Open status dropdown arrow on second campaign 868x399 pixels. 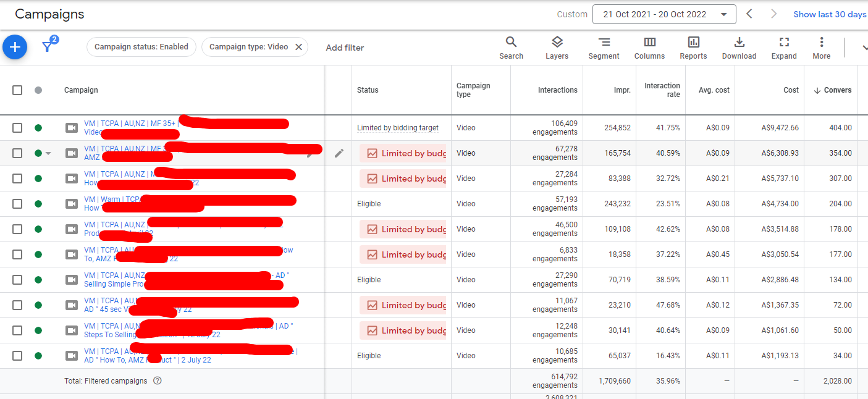pos(48,153)
